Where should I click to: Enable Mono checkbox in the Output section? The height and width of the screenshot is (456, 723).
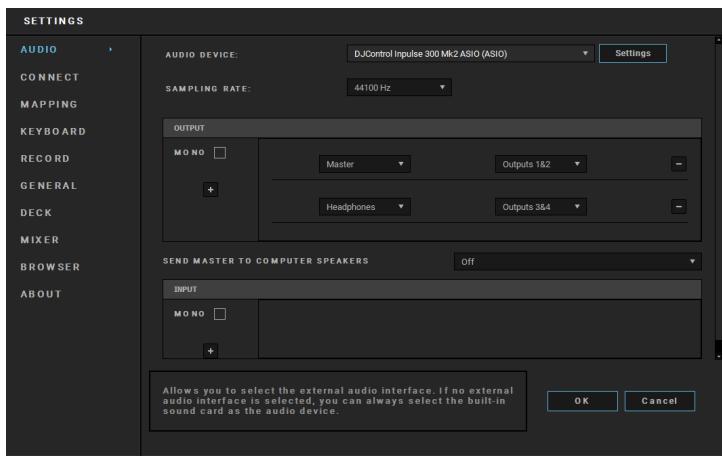pos(220,153)
